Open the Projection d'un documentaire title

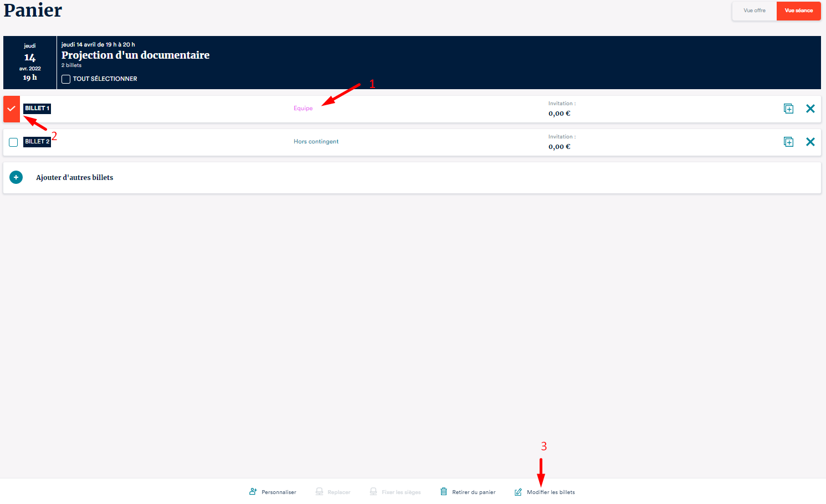(135, 55)
